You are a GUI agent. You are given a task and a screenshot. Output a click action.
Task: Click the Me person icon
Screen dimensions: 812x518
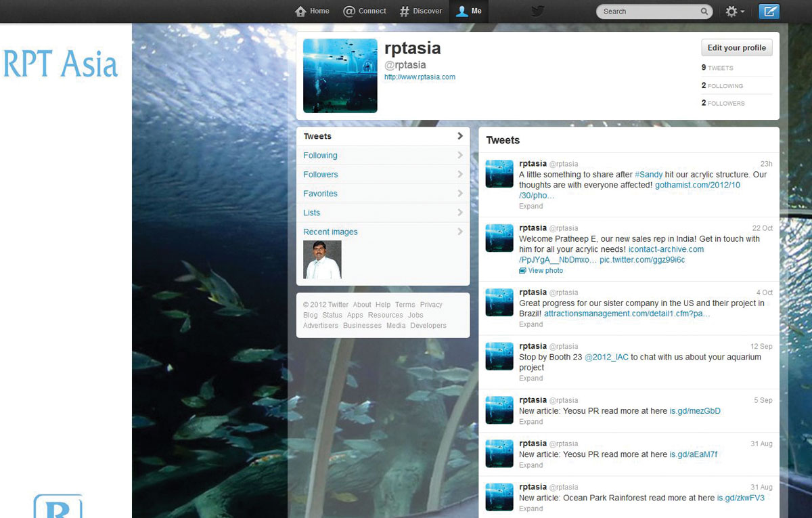pos(462,11)
